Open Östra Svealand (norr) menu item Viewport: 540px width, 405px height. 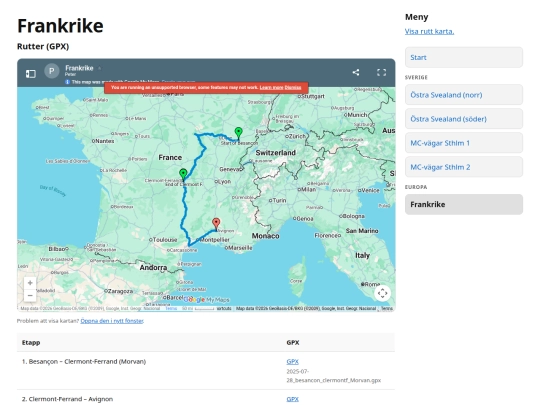point(464,95)
